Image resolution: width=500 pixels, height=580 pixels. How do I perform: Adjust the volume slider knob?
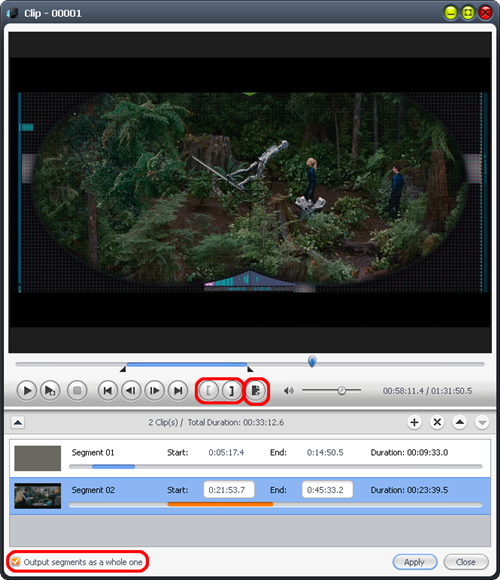pos(342,391)
